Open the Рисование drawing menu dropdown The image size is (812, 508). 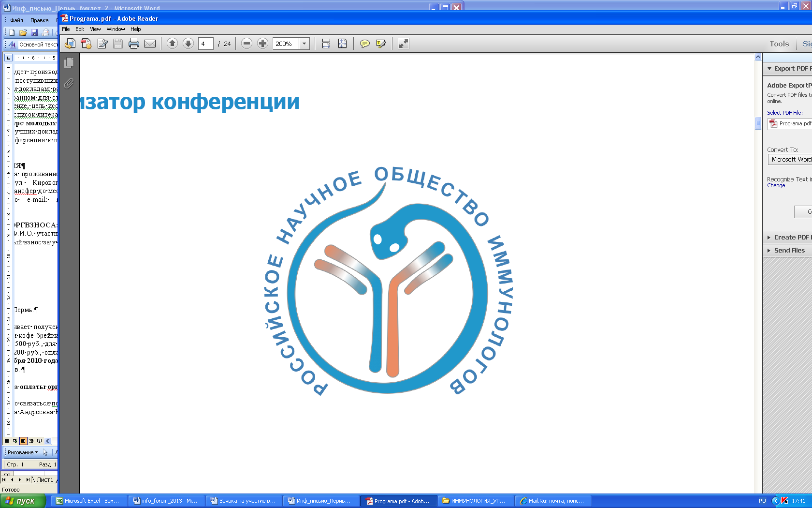point(23,453)
